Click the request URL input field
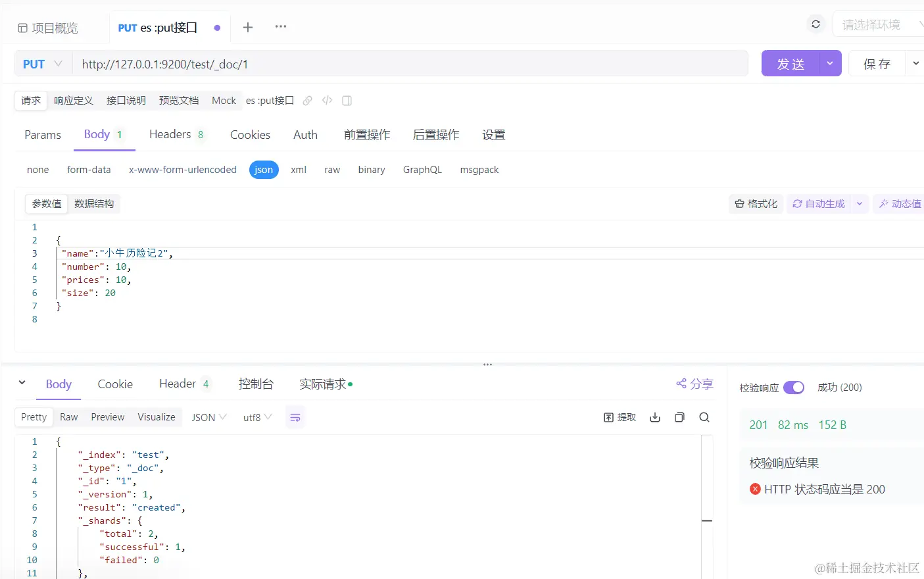 pos(410,64)
